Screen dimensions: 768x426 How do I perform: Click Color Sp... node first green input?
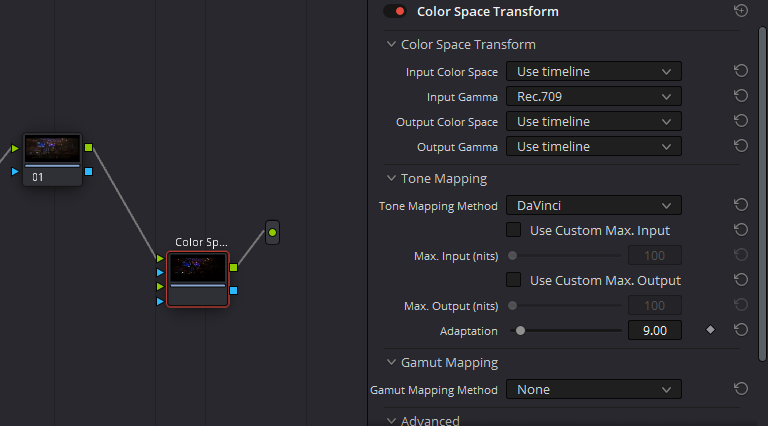point(160,258)
